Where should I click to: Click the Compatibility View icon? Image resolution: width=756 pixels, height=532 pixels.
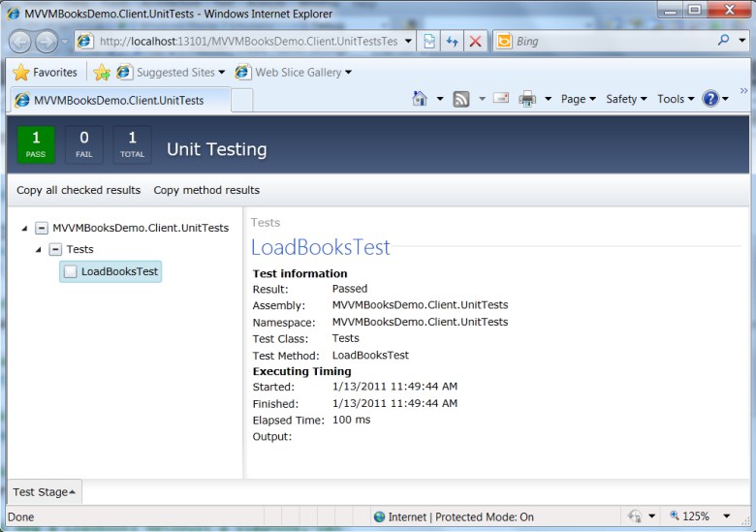click(428, 42)
